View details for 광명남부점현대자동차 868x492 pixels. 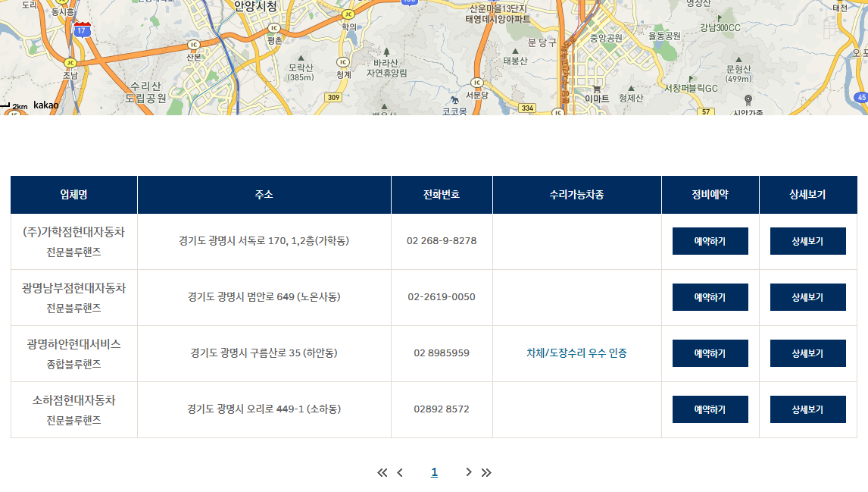pos(807,297)
